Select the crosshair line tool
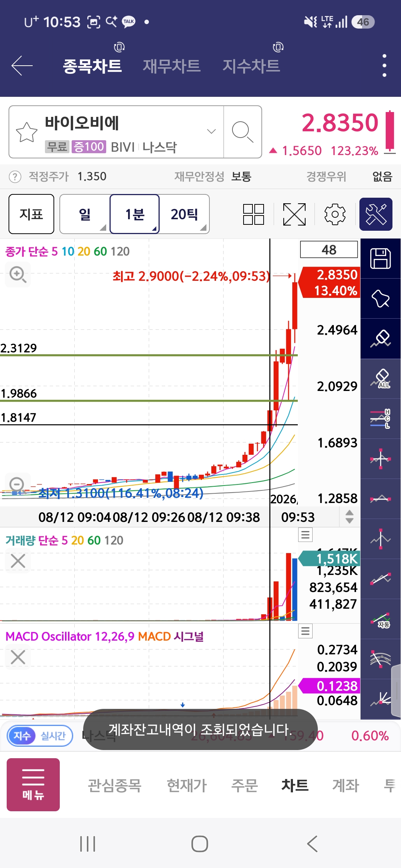Screen dimensions: 401x868 pos(381,459)
